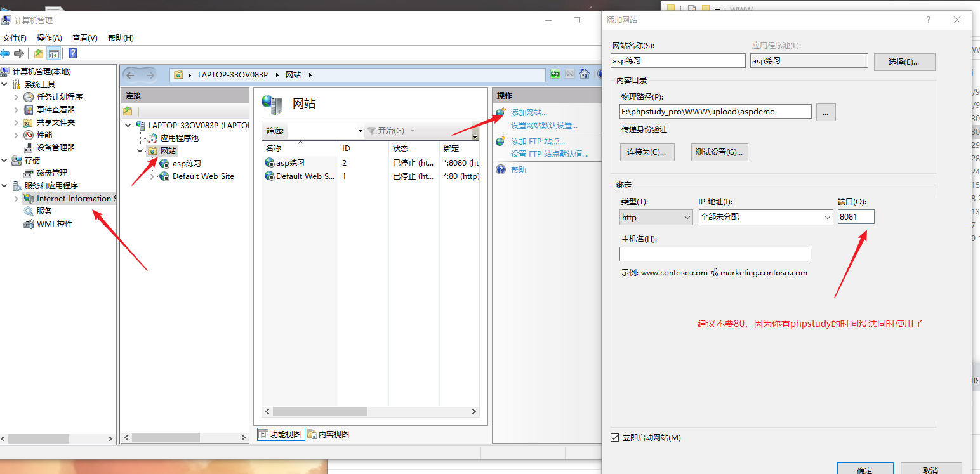The image size is (980, 474).
Task: Toggle the Show/Hide Console Tree toolbar icon
Action: (x=54, y=54)
